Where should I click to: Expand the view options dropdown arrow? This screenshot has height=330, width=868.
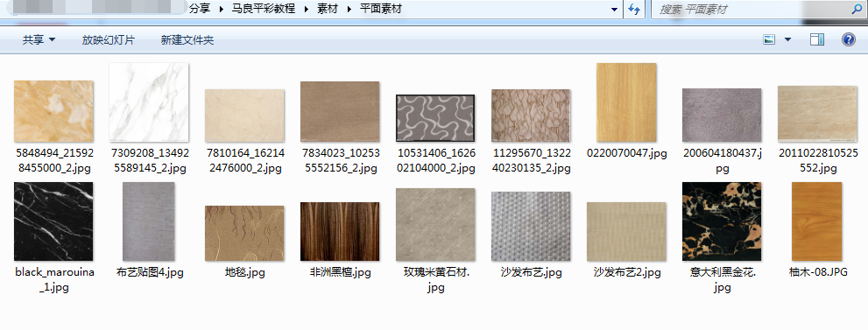pyautogui.click(x=787, y=39)
